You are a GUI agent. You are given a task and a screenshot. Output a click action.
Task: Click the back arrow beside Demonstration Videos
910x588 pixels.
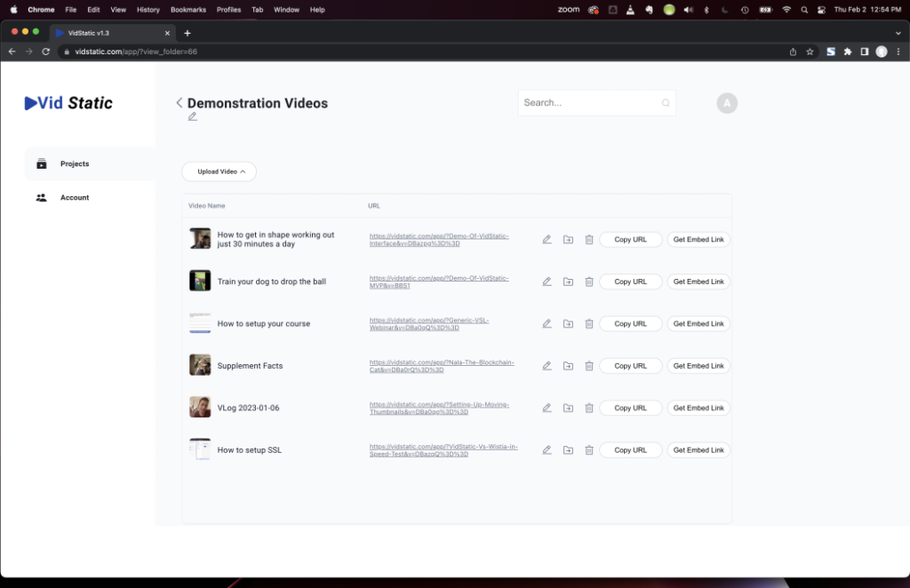tap(179, 103)
